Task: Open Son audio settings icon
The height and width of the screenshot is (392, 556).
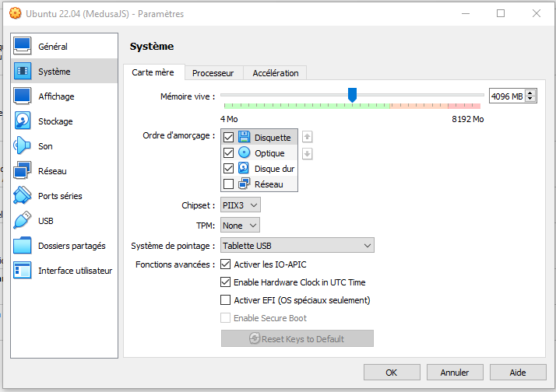Action: (x=23, y=145)
